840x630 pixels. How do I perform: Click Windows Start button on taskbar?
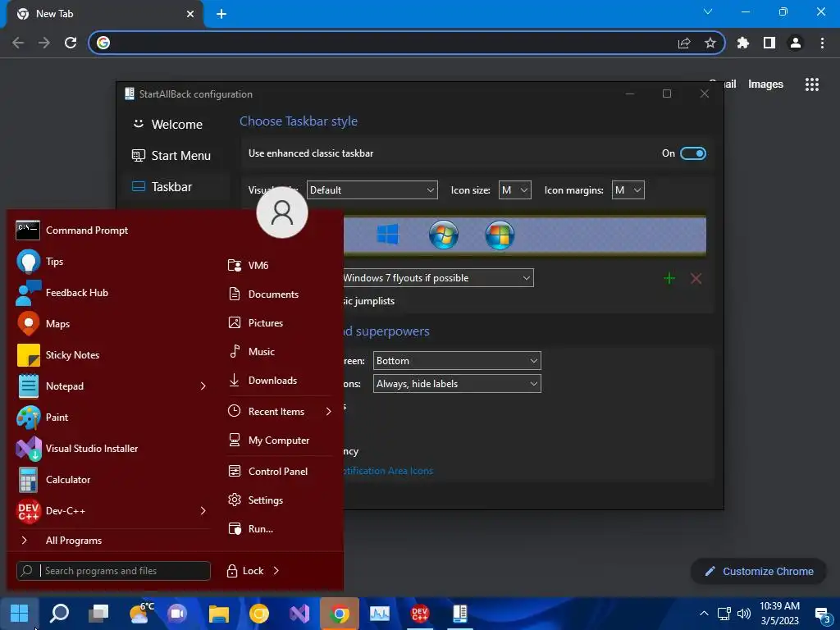(x=20, y=614)
